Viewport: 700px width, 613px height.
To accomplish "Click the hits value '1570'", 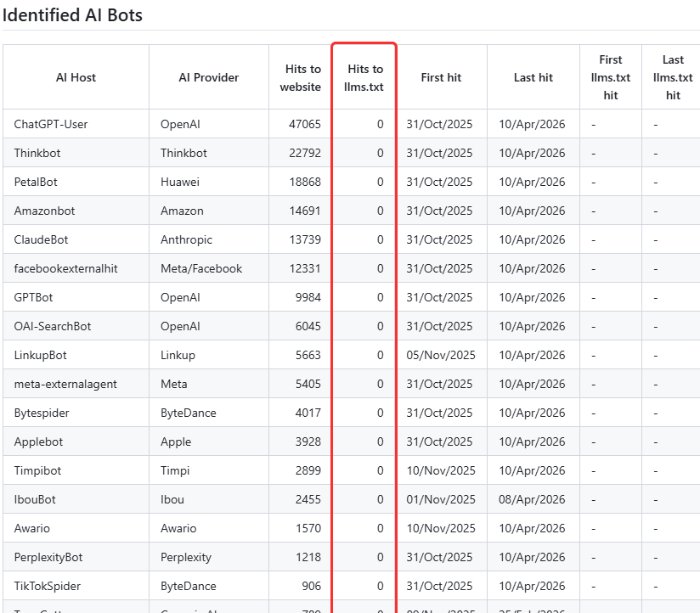I will tap(308, 528).
